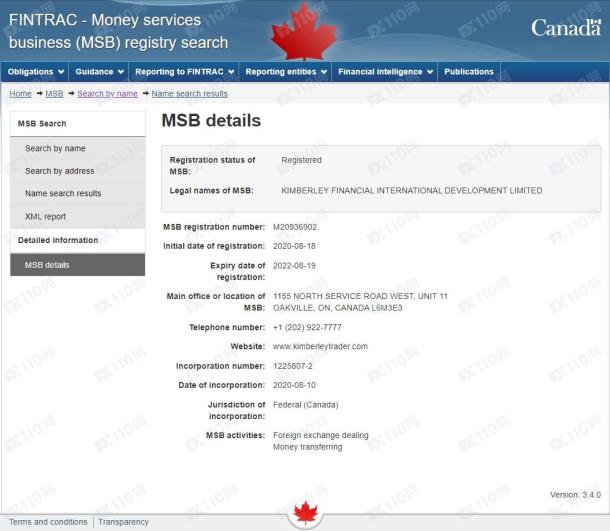The image size is (610, 531).
Task: Click the large red maple leaf header logo
Action: coord(304,33)
